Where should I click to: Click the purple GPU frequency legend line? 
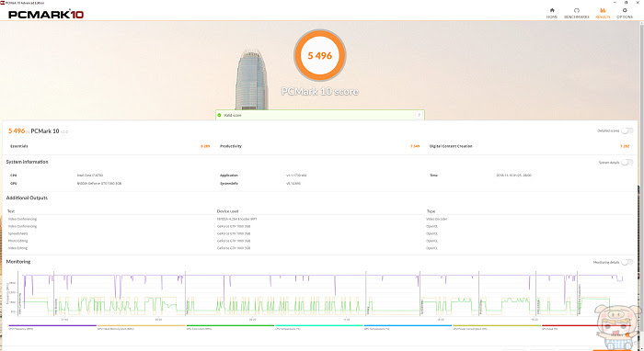click(52, 325)
